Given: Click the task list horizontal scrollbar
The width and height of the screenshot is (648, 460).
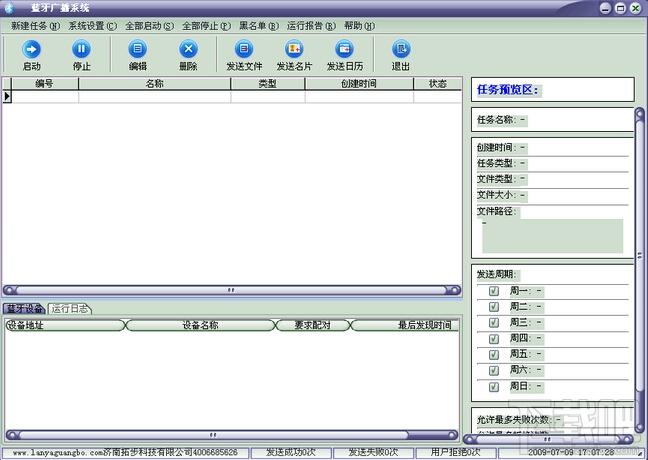Looking at the screenshot, I should (x=231, y=290).
